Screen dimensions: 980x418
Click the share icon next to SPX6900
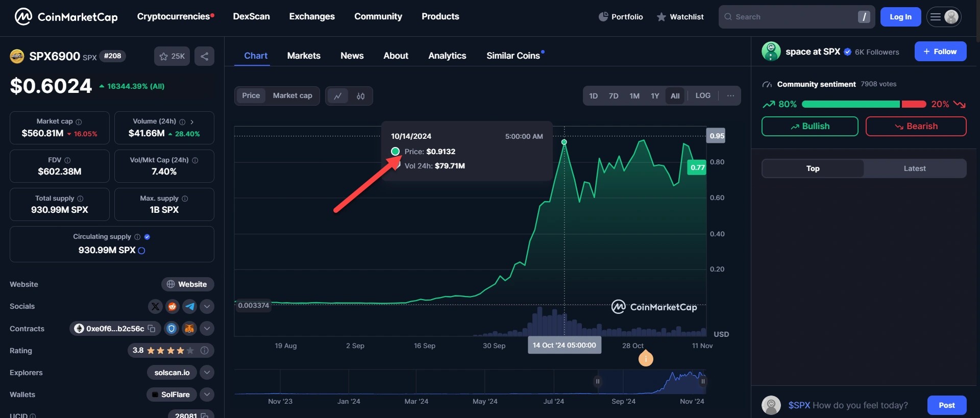(x=204, y=56)
